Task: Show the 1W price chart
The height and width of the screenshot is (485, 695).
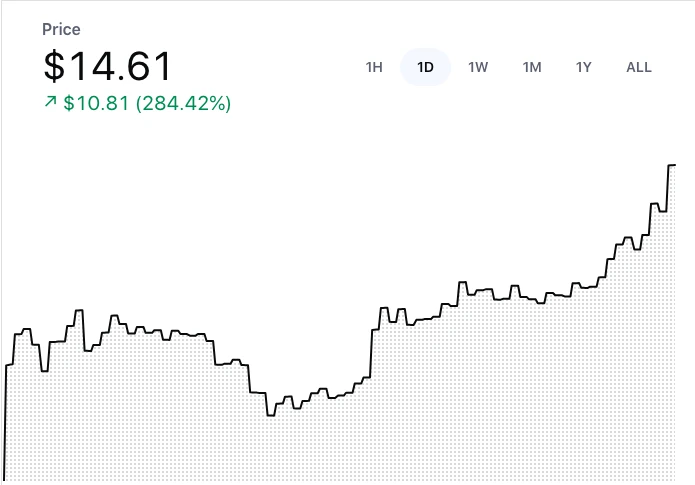Action: tap(478, 67)
